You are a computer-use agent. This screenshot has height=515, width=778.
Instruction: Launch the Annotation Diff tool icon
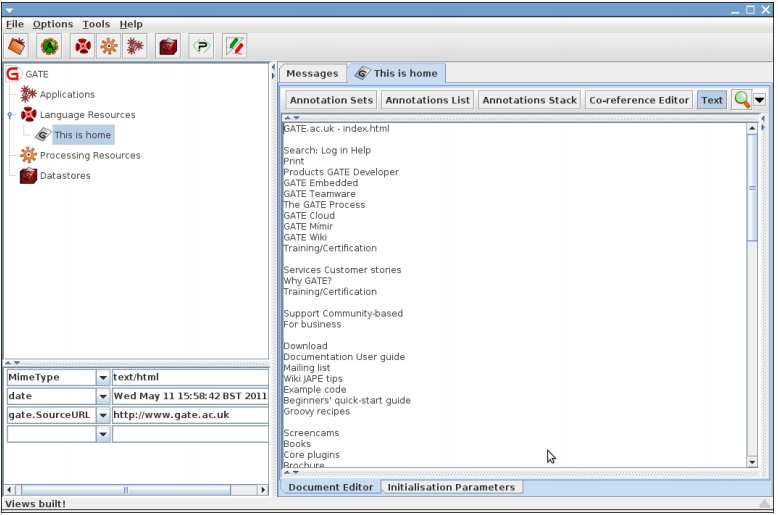[x=235, y=46]
